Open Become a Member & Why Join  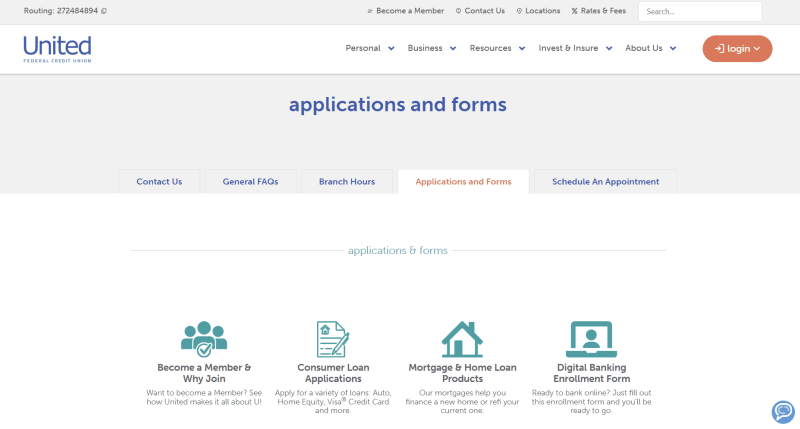click(x=204, y=373)
